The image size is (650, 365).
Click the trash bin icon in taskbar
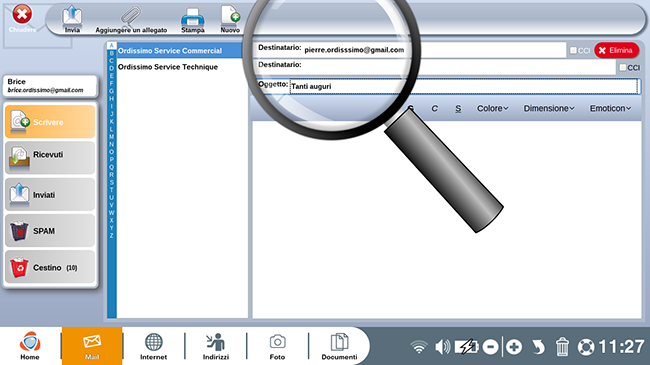[562, 347]
